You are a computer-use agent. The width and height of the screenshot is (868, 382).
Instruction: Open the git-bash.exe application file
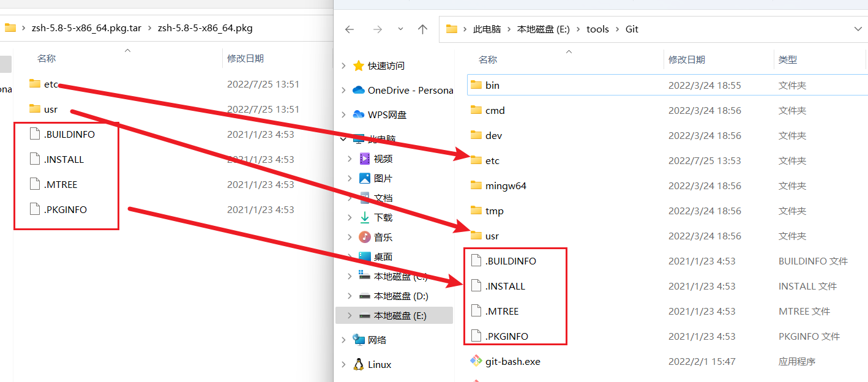click(x=512, y=361)
